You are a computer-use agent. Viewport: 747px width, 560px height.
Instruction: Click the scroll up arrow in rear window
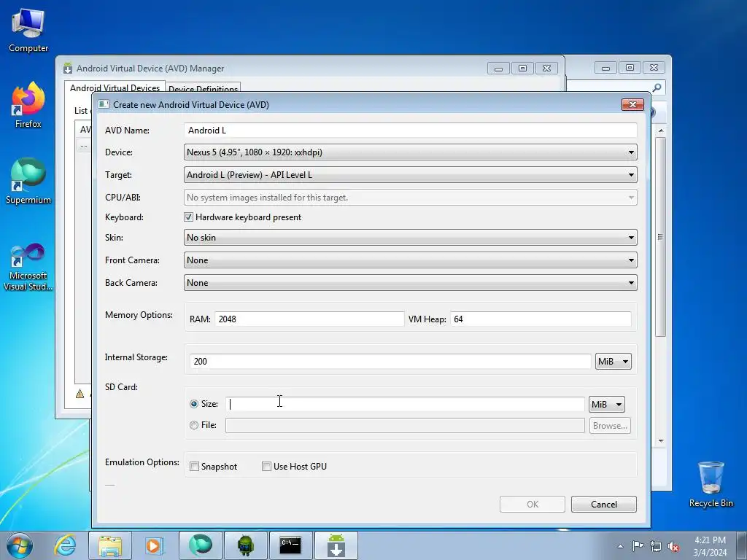pos(661,131)
